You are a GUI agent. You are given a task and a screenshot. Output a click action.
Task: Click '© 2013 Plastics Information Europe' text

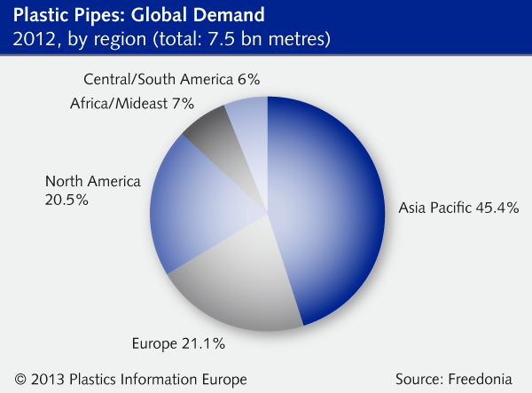pos(130,379)
